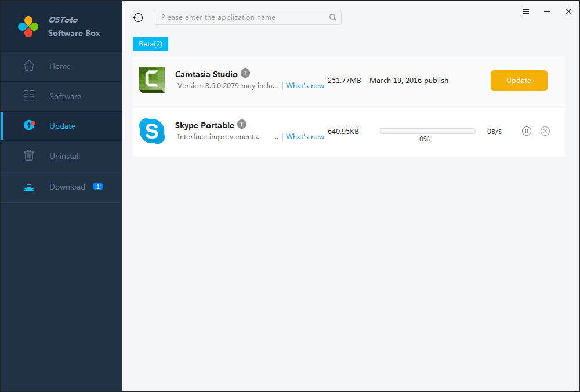This screenshot has height=392, width=580.
Task: Click the 'Version 8.6.0.2079 may inclu...' description
Action: tap(227, 86)
